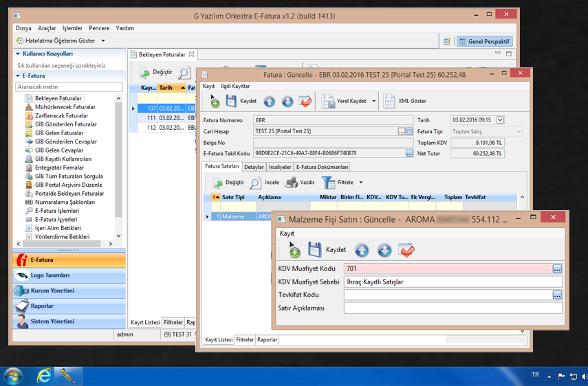
Task: Click İncele magnifier icon in Fatura Satırları
Action: pos(255,183)
